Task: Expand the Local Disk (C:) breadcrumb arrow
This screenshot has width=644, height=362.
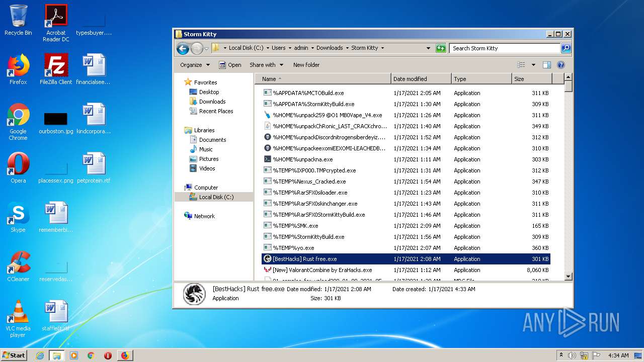Action: pos(268,48)
